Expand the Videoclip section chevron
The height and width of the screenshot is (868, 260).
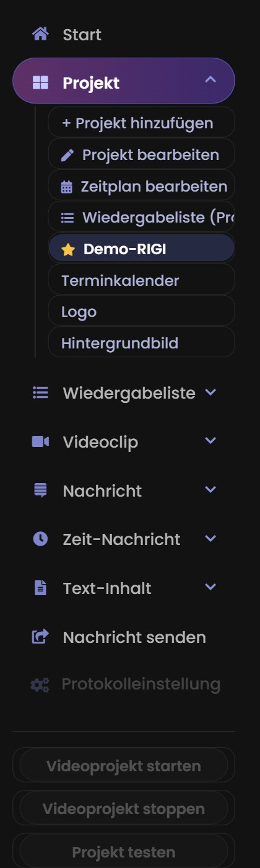[210, 440]
